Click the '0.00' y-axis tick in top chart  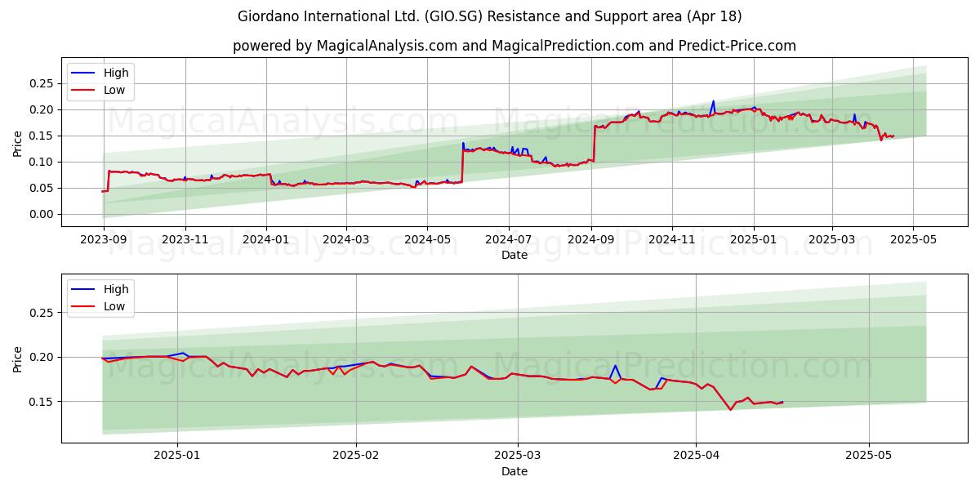tap(42, 214)
